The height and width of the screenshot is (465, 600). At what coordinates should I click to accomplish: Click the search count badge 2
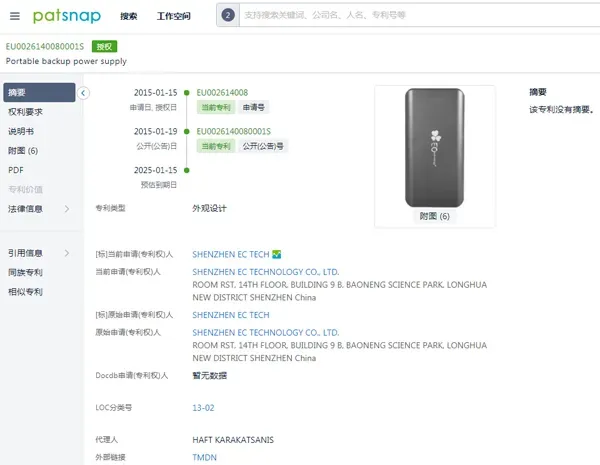228,15
